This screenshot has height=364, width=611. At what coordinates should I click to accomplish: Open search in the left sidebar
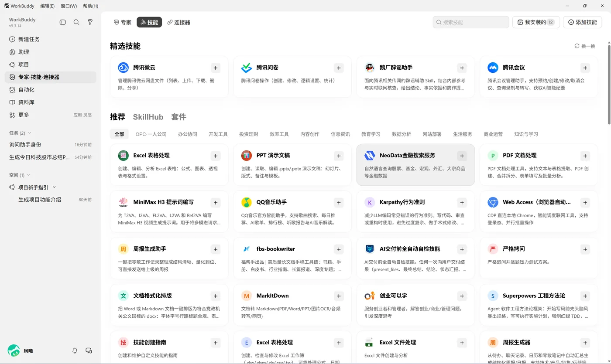coord(76,22)
